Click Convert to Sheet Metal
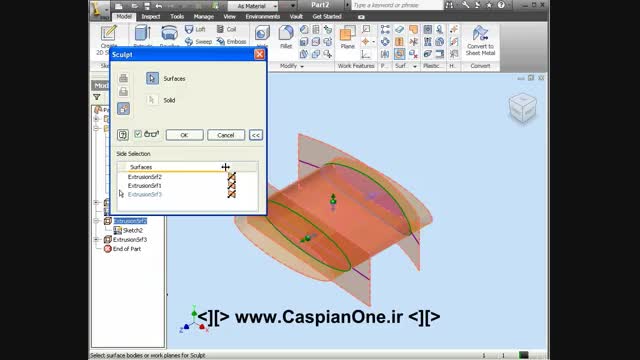Image resolution: width=640 pixels, height=360 pixels. 480,41
